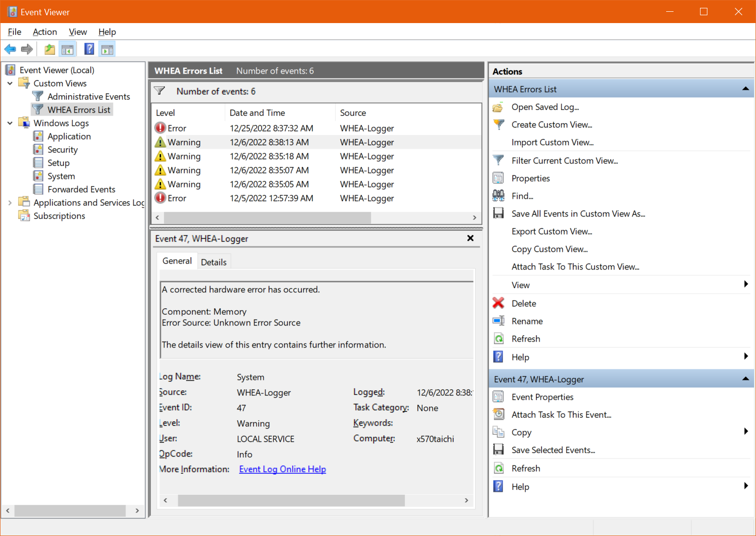
Task: Click Event Properties icon
Action: click(x=498, y=397)
